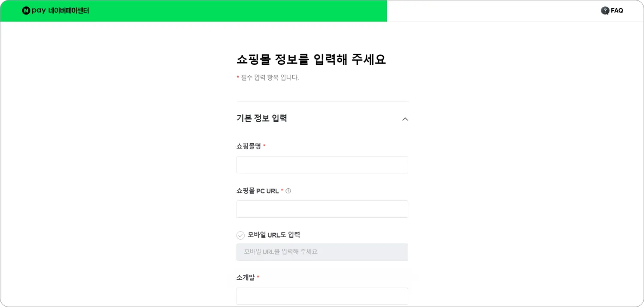The height and width of the screenshot is (307, 644).
Task: Click the disabled 모바일 URL input field
Action: tap(322, 252)
